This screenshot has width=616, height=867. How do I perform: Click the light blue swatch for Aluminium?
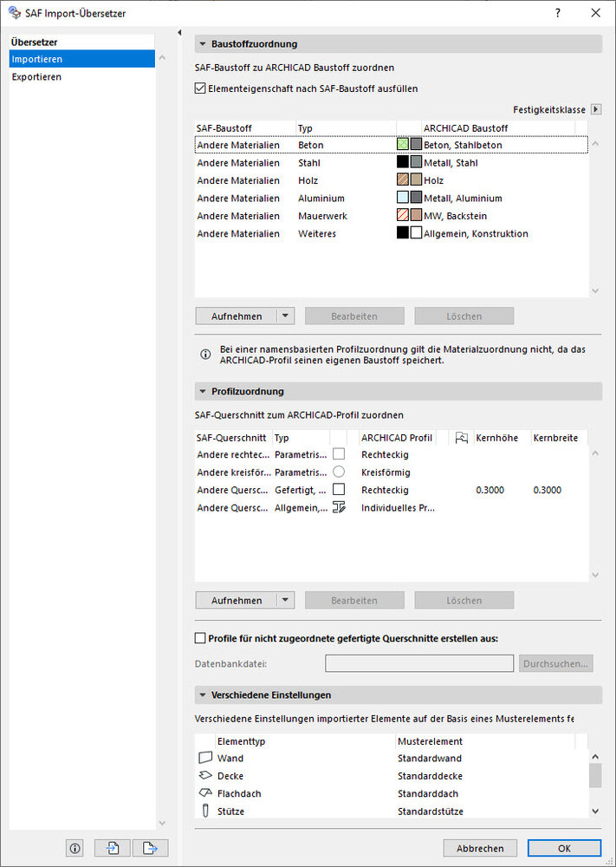tap(403, 198)
